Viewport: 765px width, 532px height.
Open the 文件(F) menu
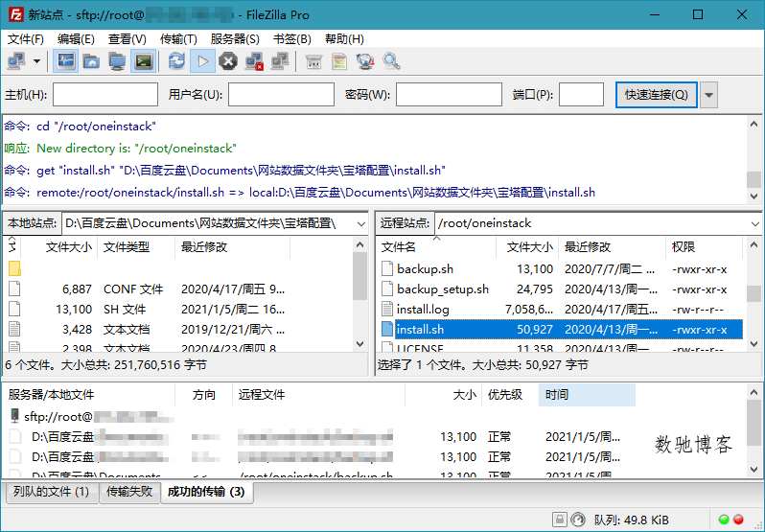(x=25, y=39)
